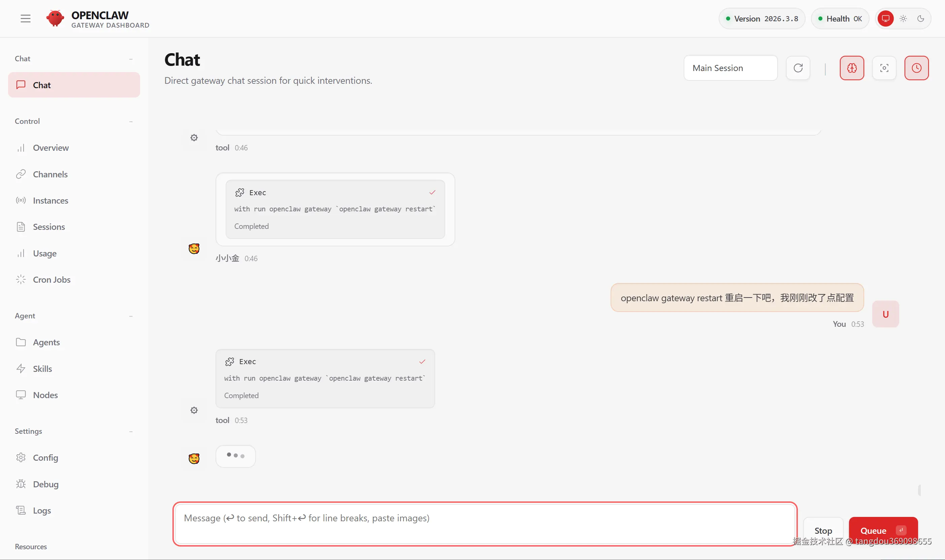Viewport: 945px width, 560px height.
Task: Select system theme monitor icon
Action: click(885, 19)
